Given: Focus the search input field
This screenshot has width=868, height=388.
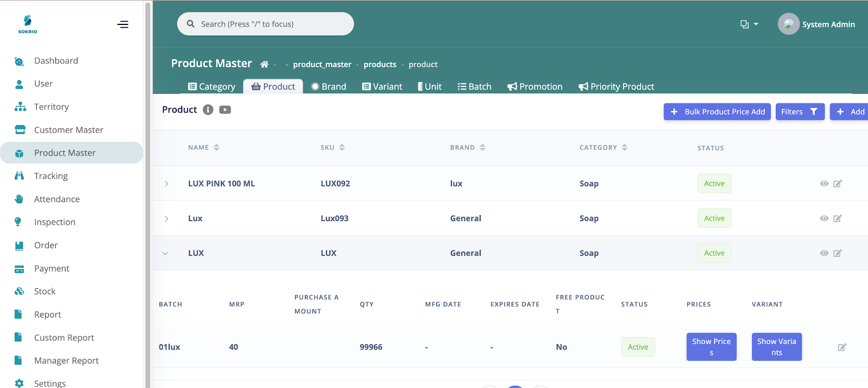Looking at the screenshot, I should coord(265,24).
